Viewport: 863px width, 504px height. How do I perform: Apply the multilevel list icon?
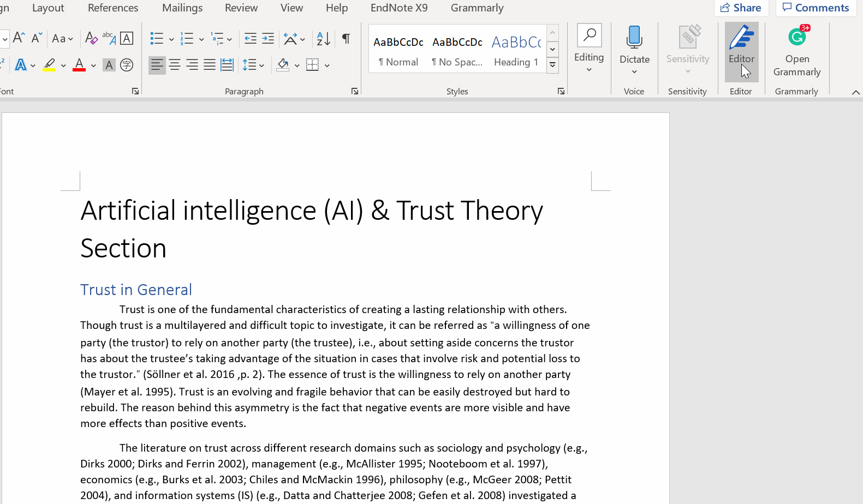[217, 38]
